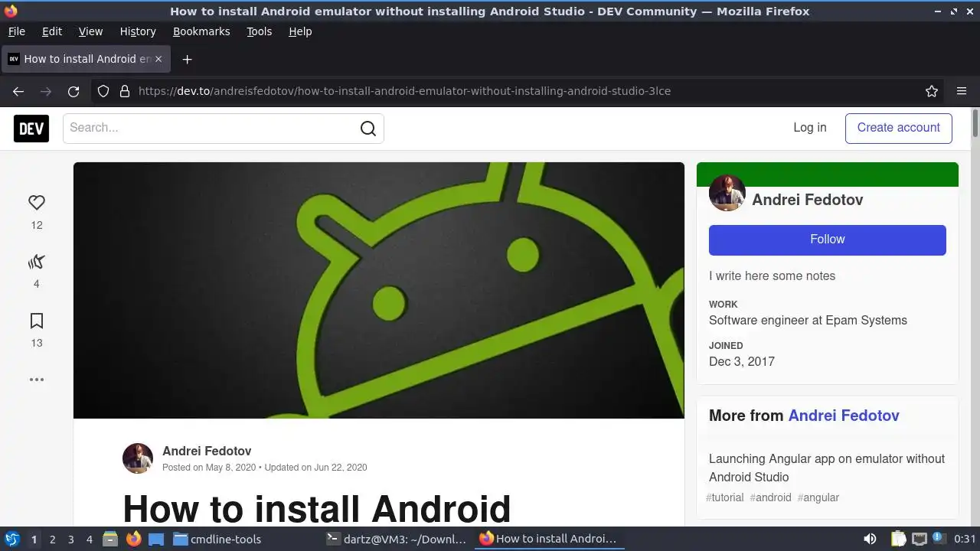Close the current browser tab
Screen dimensions: 980x551
[158, 59]
